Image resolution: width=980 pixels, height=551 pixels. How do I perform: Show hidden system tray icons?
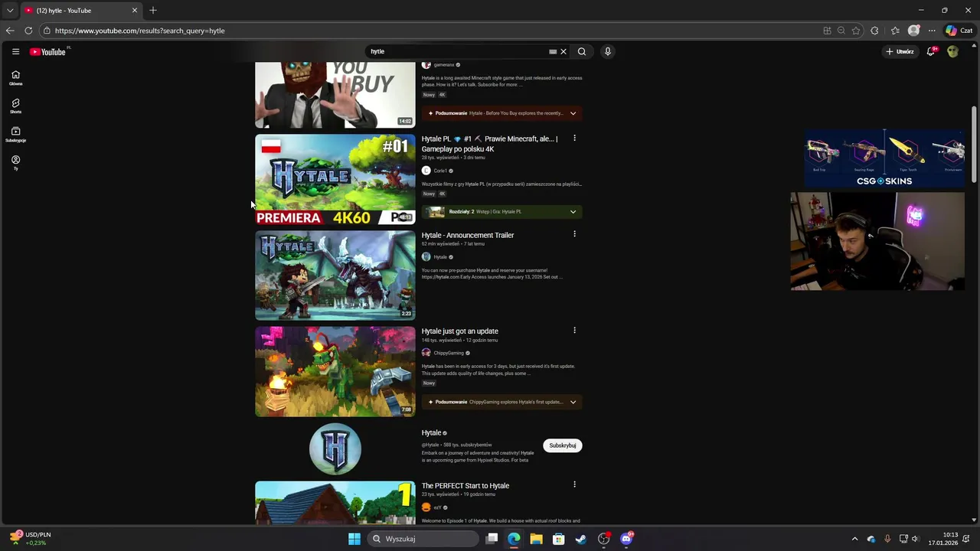click(x=855, y=539)
